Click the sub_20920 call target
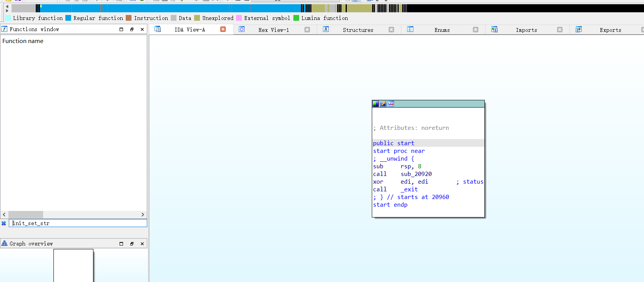Screen dimensions: 644x282 pyautogui.click(x=416, y=174)
